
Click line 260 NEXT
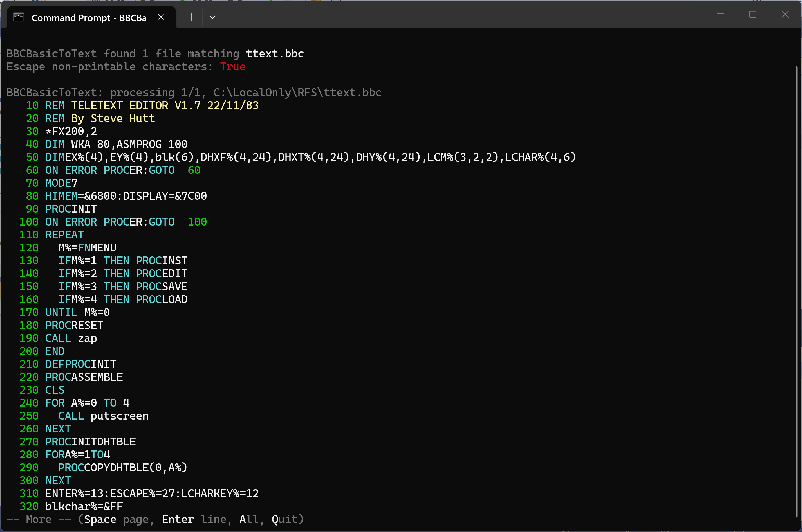coord(45,429)
